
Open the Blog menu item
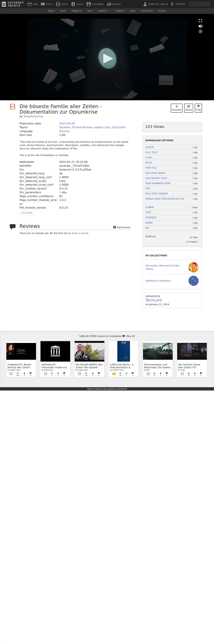point(63,11)
